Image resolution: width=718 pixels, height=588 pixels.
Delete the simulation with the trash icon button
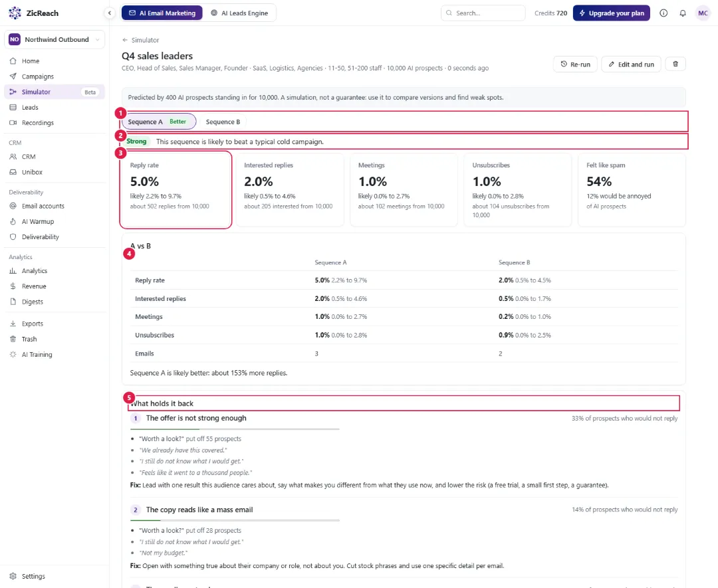pos(675,64)
